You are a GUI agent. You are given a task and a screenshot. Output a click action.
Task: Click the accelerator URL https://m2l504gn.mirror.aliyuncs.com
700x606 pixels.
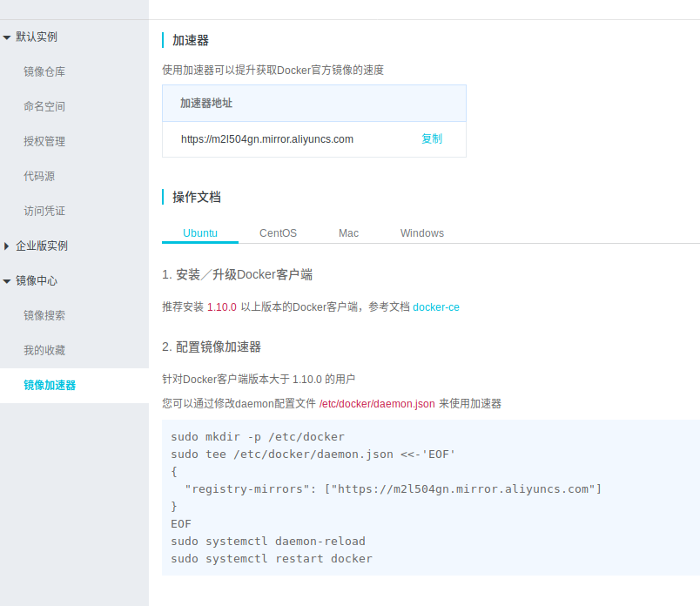coord(267,139)
